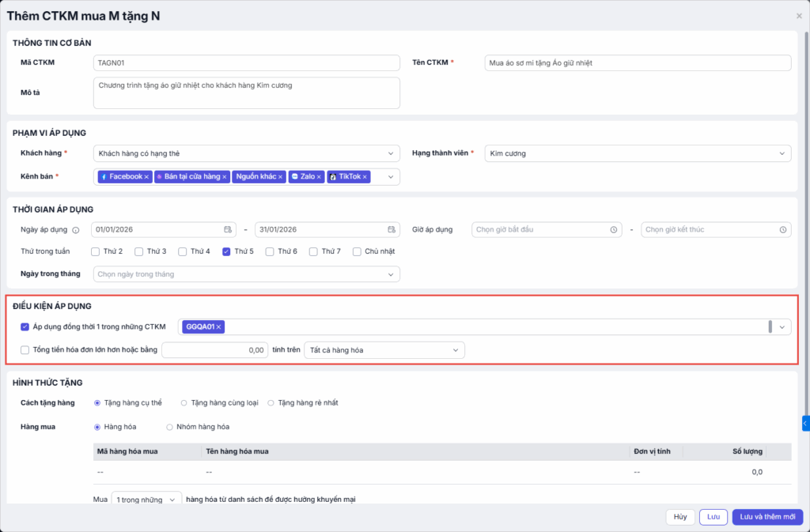Image resolution: width=810 pixels, height=532 pixels.
Task: Remove the GGQA01 promotion tag
Action: coord(219,327)
